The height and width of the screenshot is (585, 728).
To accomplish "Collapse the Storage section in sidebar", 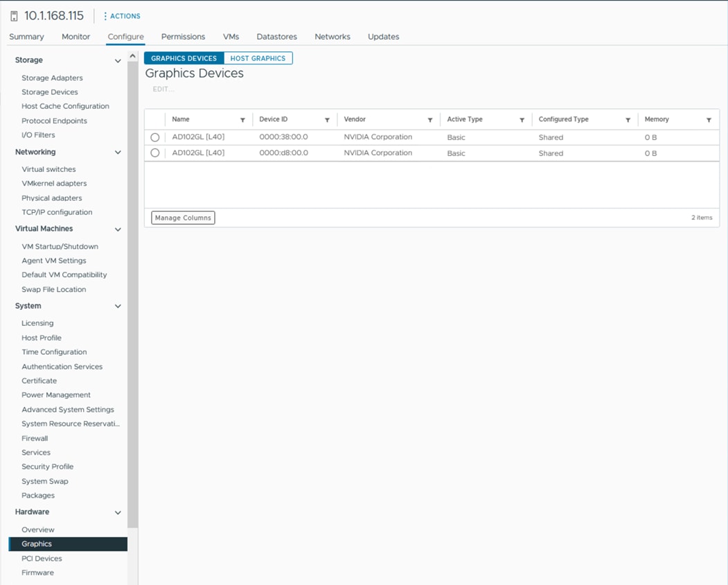I will (x=118, y=61).
